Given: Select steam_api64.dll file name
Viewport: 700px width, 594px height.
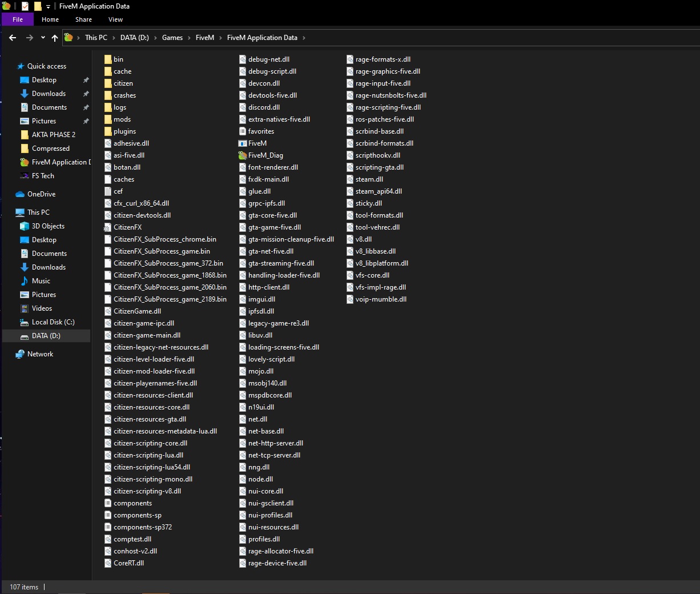Looking at the screenshot, I should point(379,191).
